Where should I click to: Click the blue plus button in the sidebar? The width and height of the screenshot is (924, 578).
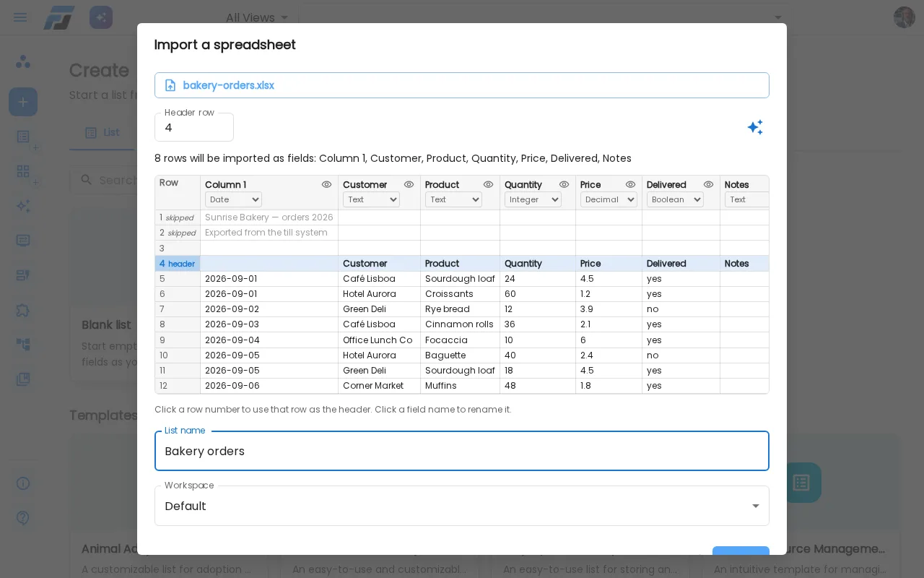[23, 102]
